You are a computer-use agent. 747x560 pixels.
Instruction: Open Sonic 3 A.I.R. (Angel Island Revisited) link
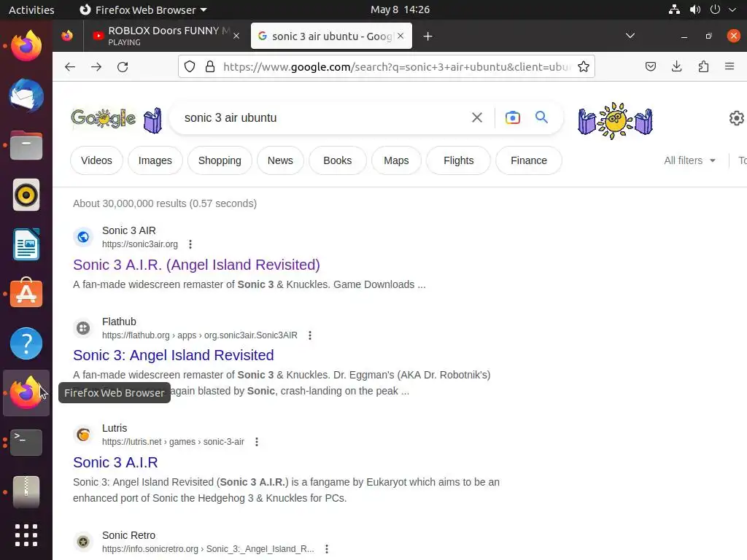click(x=196, y=265)
